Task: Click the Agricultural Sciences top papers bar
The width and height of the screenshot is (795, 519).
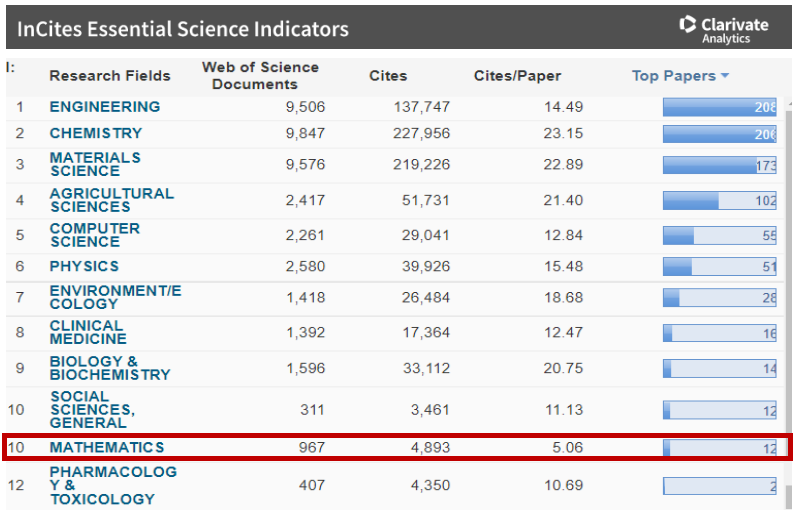Action: tap(719, 201)
